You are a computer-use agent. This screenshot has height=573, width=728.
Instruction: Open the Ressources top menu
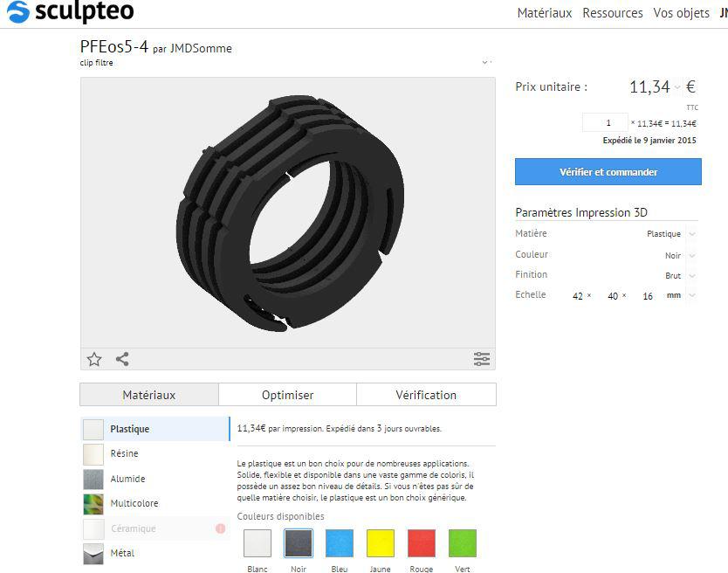click(613, 13)
